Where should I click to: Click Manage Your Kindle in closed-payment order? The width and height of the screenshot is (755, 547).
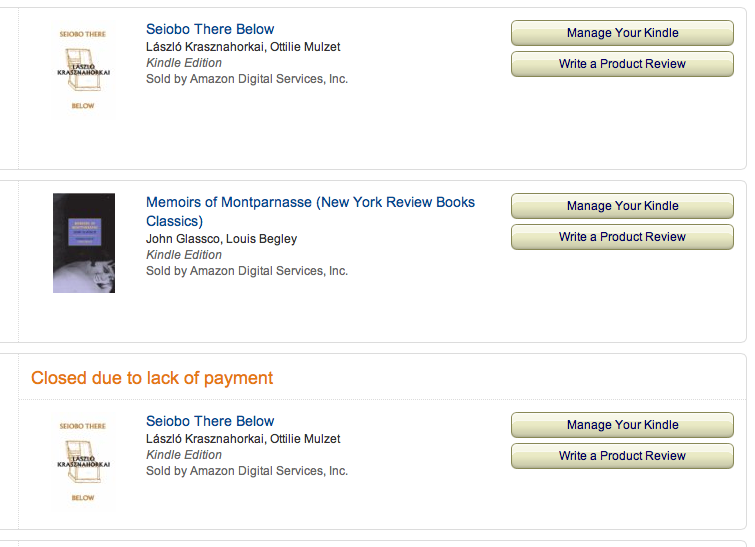622,425
